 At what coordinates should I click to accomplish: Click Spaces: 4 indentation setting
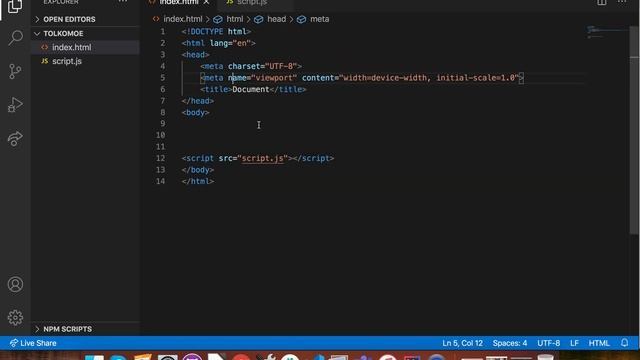(509, 343)
